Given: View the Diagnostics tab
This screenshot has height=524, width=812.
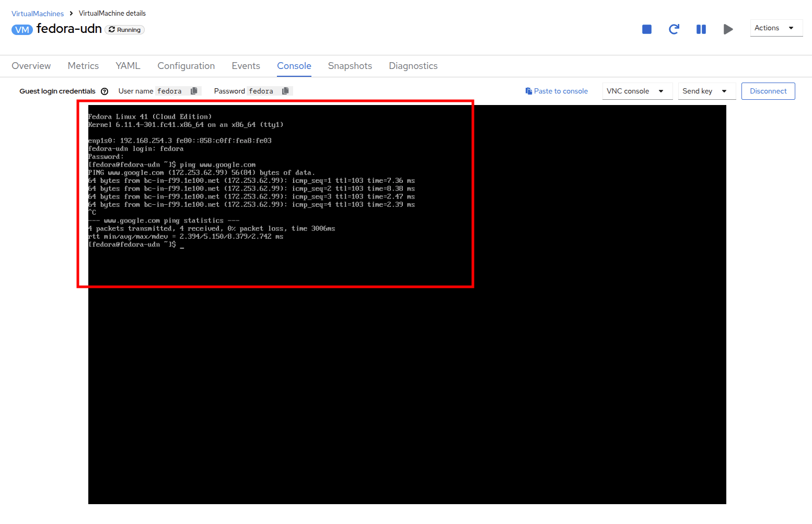Looking at the screenshot, I should [413, 66].
